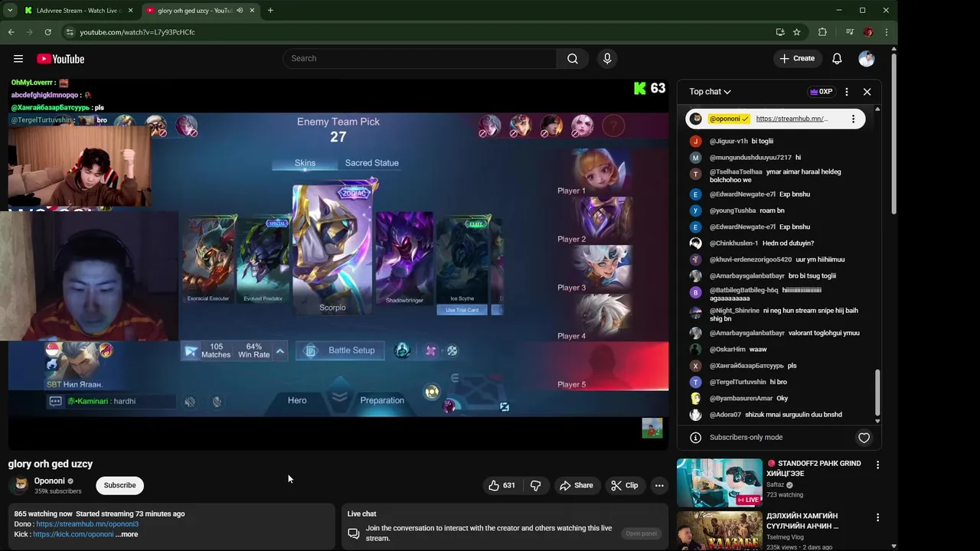
Task: Close the LAdvvree Stream tab
Action: point(130,11)
